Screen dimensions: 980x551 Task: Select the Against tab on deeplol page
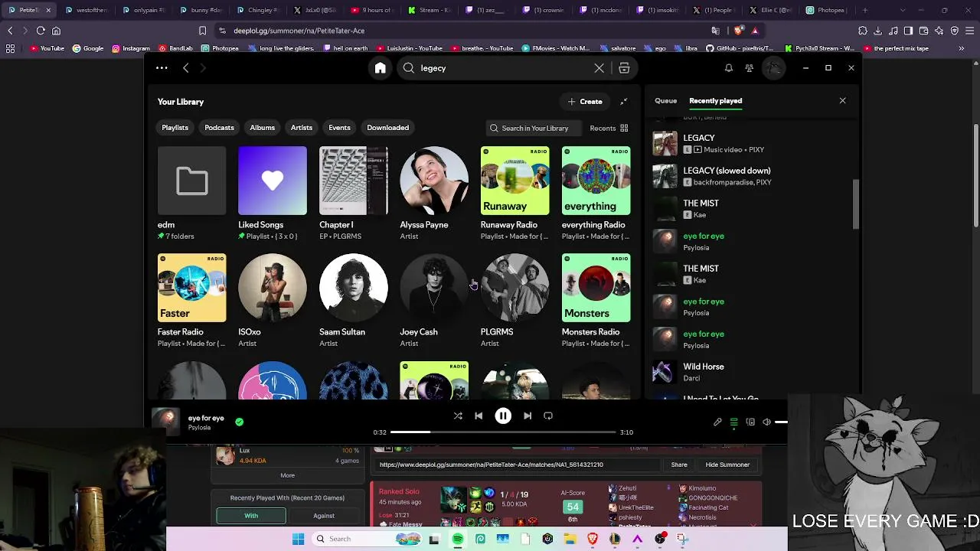point(324,516)
